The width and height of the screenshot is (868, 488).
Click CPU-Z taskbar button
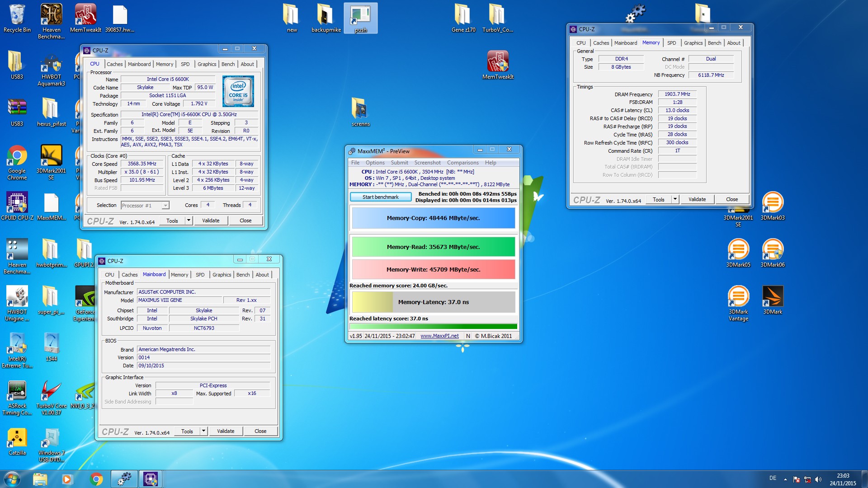(151, 479)
